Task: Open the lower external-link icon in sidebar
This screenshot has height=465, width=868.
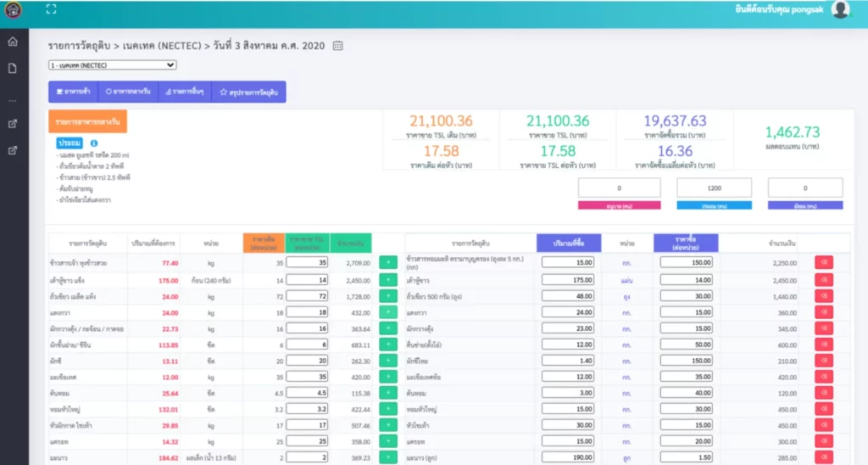Action: [13, 150]
